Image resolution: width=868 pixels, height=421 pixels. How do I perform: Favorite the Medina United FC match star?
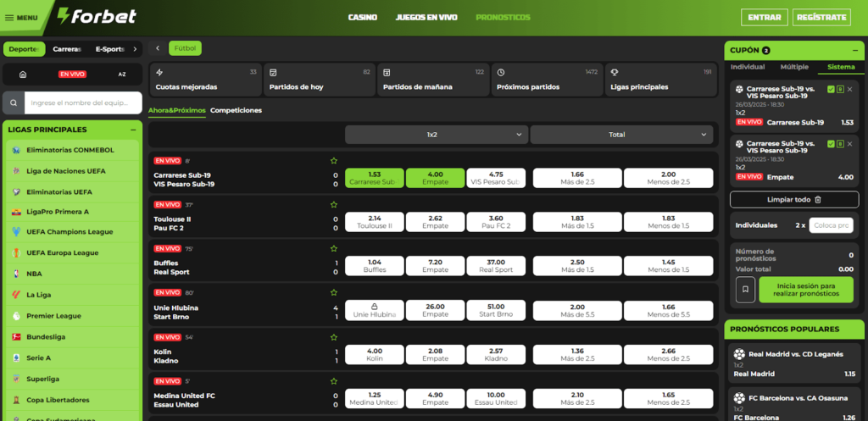pos(334,381)
